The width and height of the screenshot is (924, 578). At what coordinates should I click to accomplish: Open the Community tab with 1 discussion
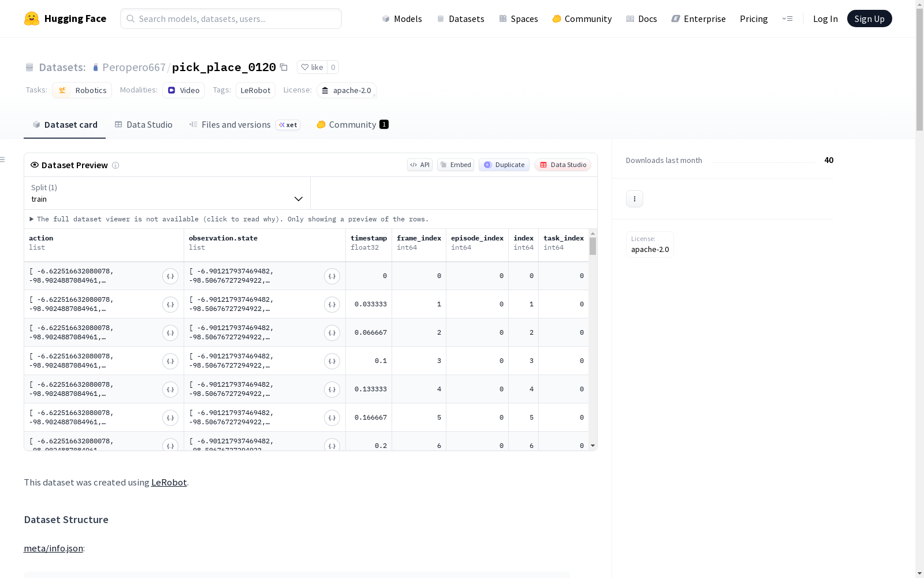tap(352, 125)
